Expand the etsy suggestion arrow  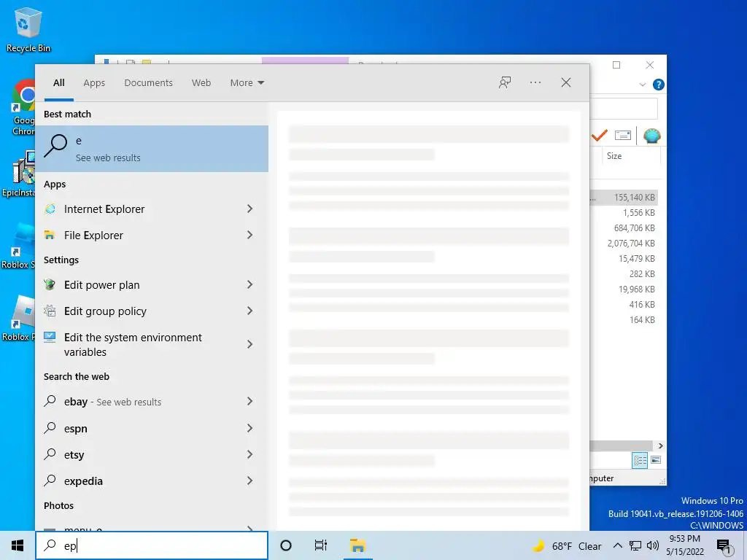pos(249,454)
